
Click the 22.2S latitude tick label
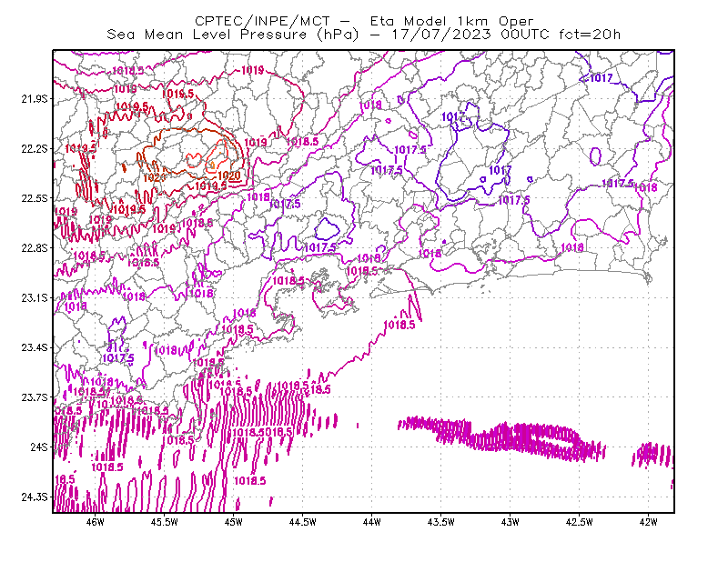coord(35,148)
